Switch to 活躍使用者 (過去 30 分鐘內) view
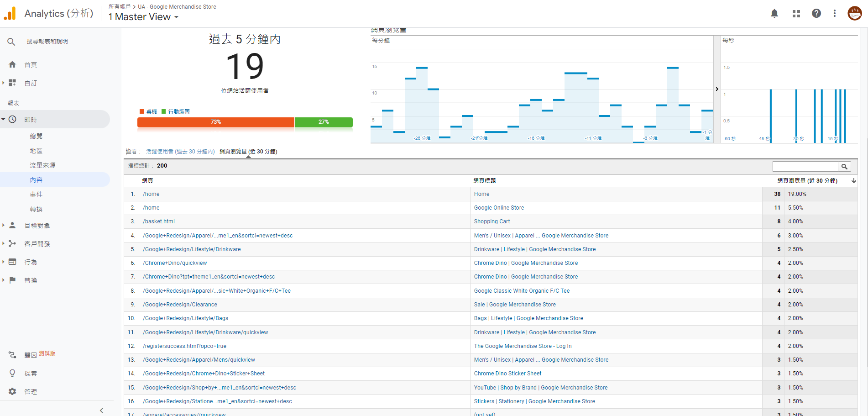868x416 pixels. point(180,152)
